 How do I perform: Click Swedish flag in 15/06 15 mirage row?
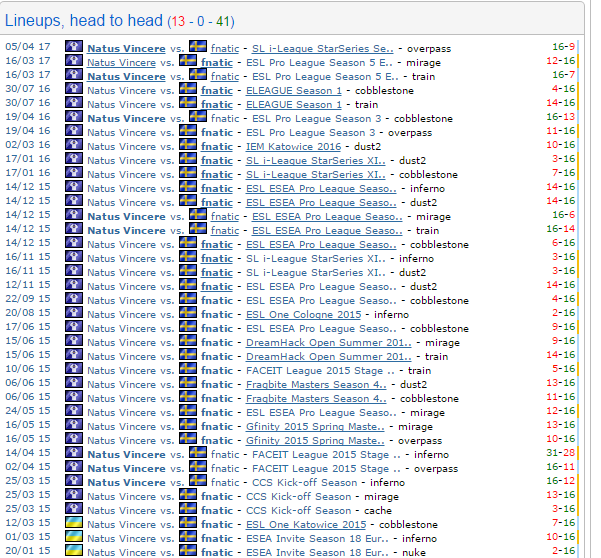[188, 340]
